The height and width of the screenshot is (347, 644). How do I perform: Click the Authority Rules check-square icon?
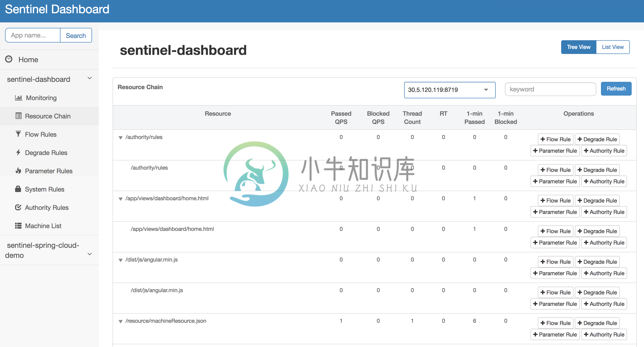[x=18, y=207]
